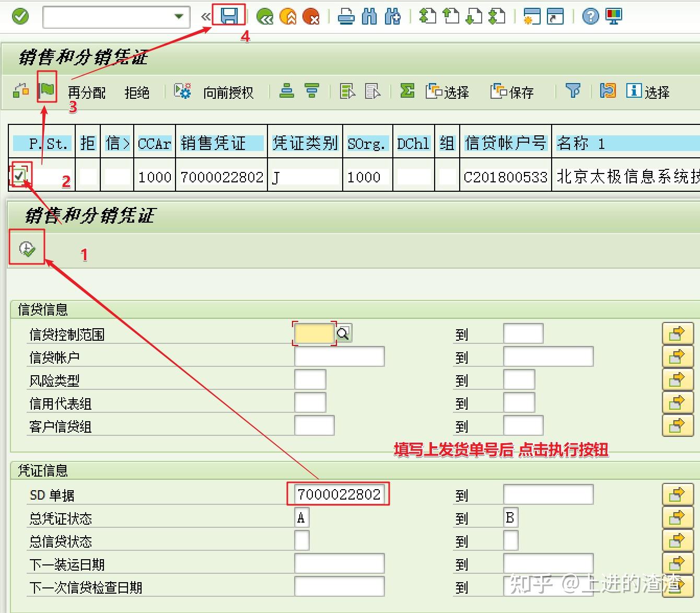
Task: Click the filter icon in the application toolbar
Action: (x=573, y=91)
